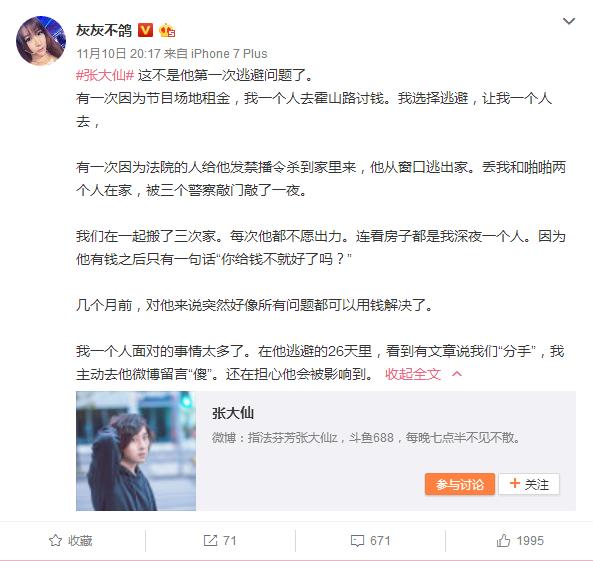Like the post via thumbs-up icon
The image size is (593, 561).
coord(503,540)
